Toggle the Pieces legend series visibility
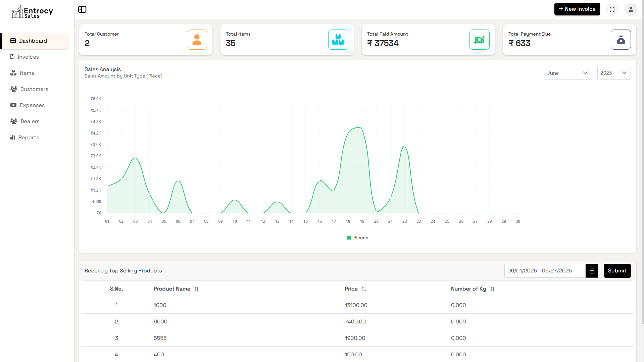This screenshot has height=362, width=644. point(358,238)
